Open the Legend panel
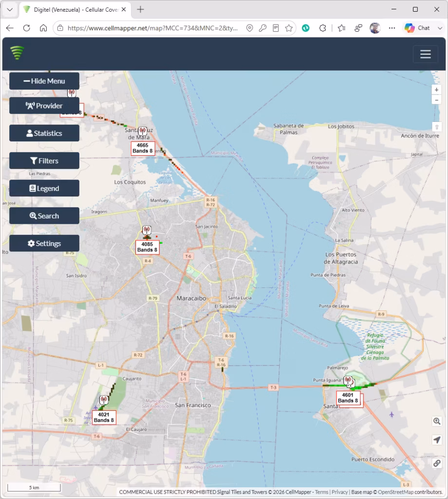The image size is (448, 499). 44,189
